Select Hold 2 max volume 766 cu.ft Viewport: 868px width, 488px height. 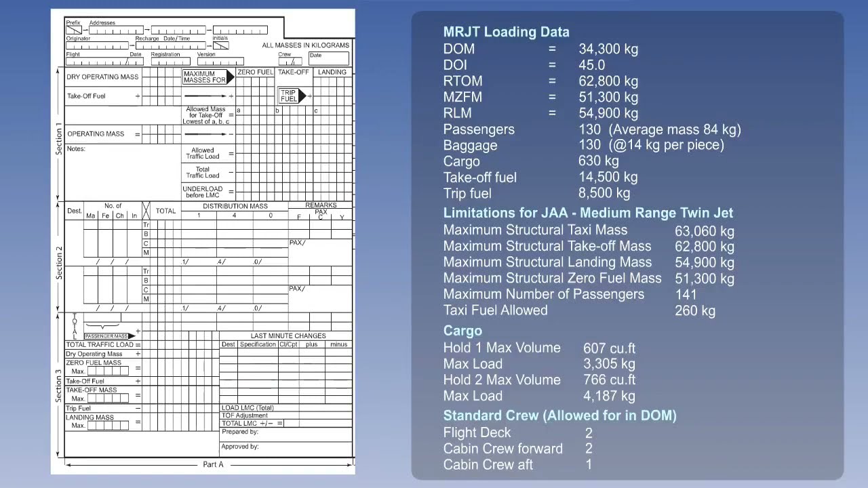(610, 380)
